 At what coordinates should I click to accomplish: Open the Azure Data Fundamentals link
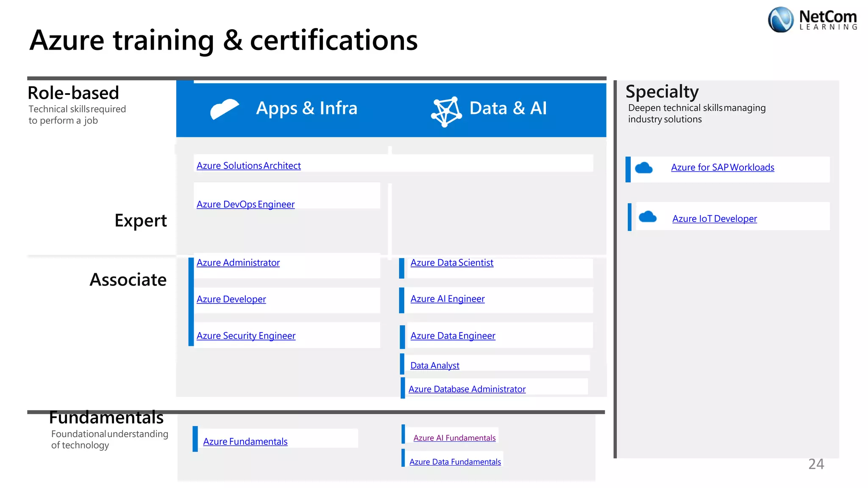[x=455, y=462]
